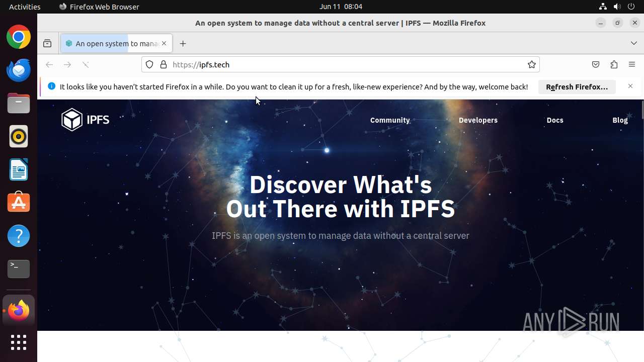The image size is (644, 362).
Task: Open a new tab
Action: [183, 44]
